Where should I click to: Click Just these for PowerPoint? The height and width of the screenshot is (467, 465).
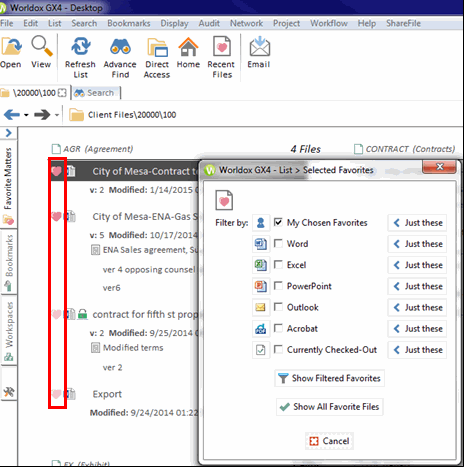pos(418,286)
